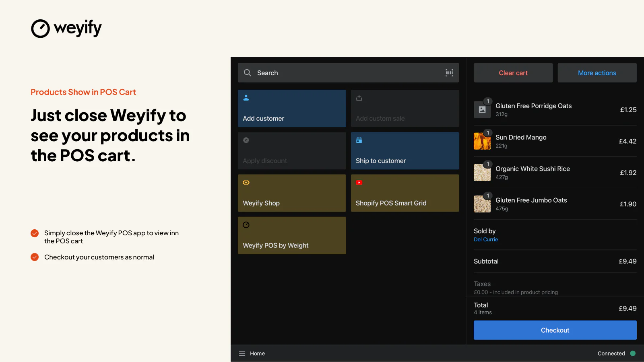The height and width of the screenshot is (362, 644).
Task: Click the blue Checkout button
Action: (555, 330)
